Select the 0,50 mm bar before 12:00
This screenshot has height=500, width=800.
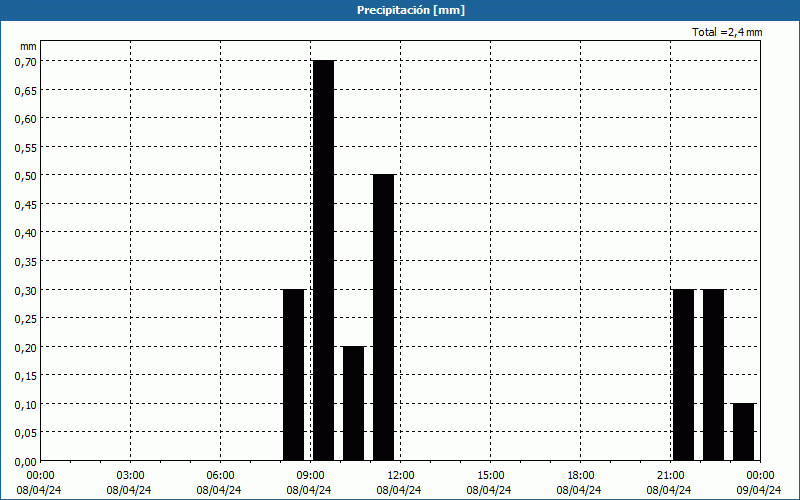[x=384, y=318]
